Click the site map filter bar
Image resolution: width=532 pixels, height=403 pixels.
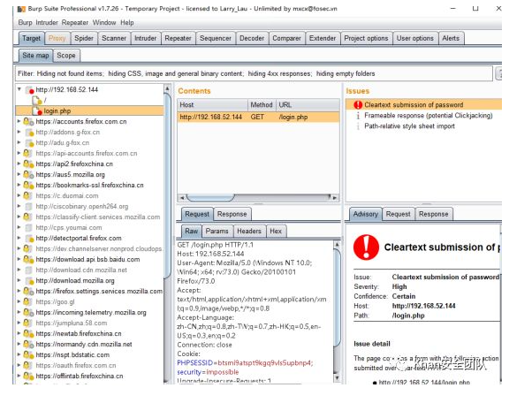[254, 73]
